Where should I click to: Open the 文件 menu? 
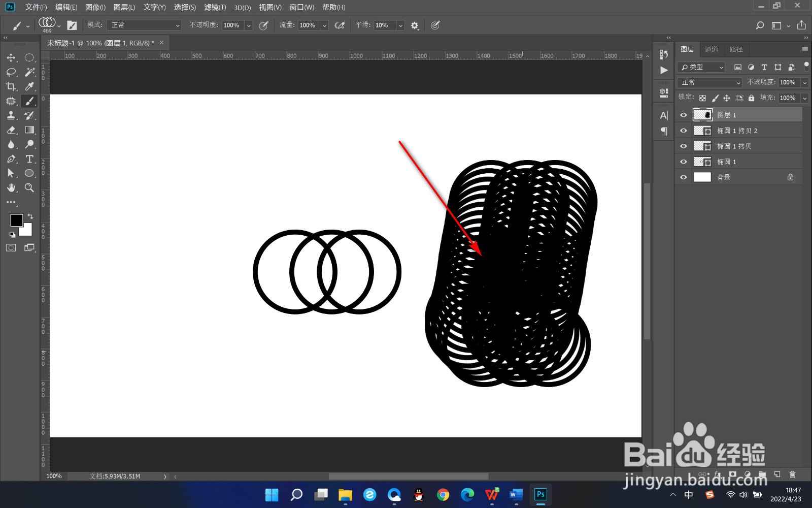point(36,7)
